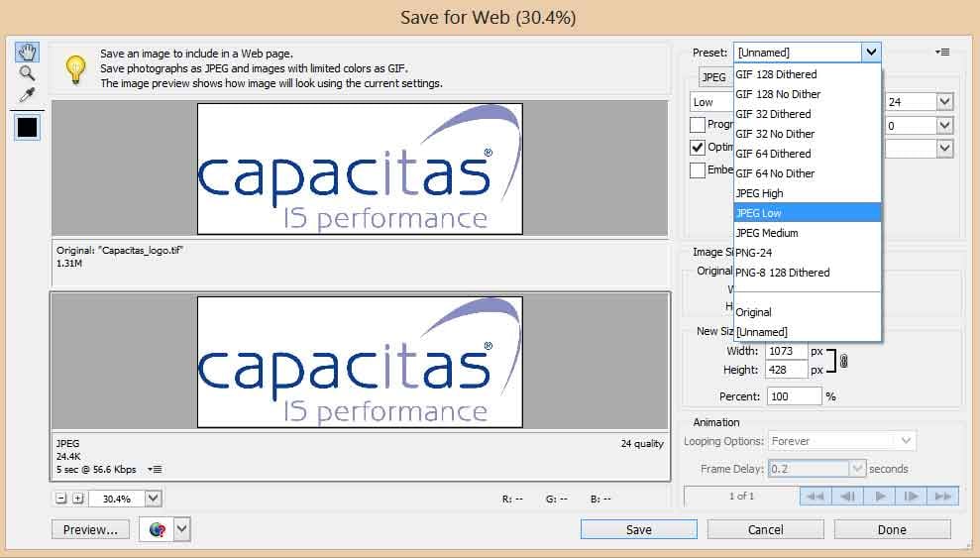Select the Zoom magnifier tool

point(27,73)
